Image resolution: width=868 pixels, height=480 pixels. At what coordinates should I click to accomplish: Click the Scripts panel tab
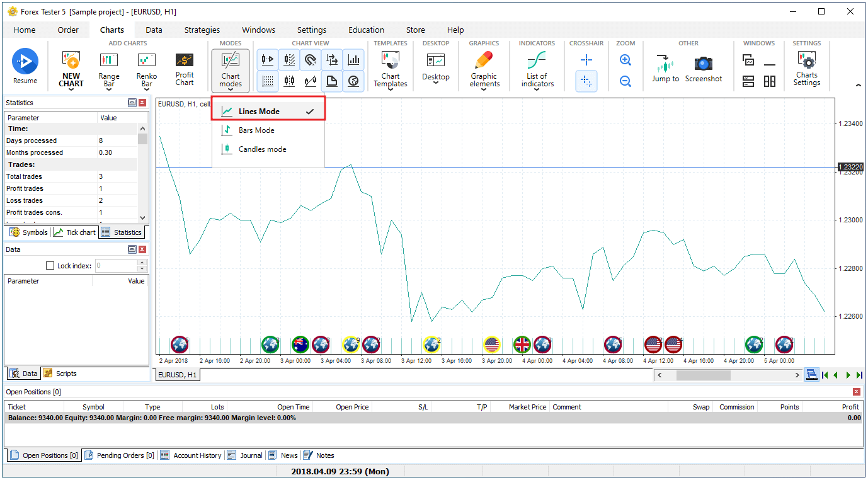[60, 374]
